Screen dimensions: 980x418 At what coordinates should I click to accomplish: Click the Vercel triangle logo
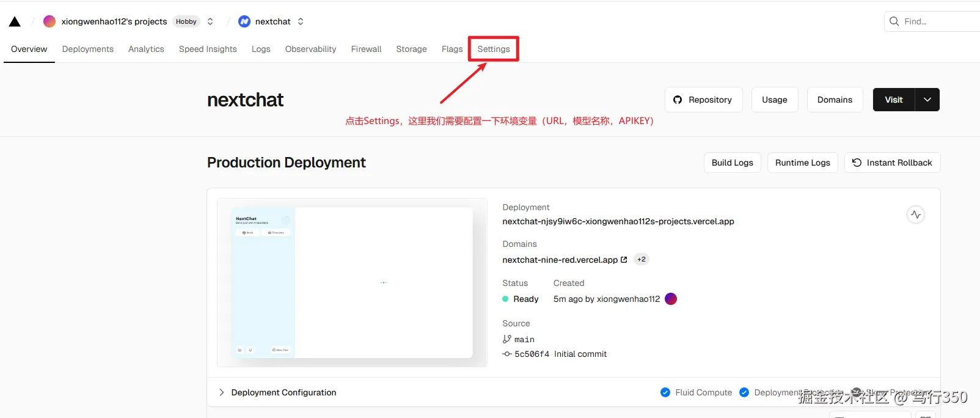(x=15, y=21)
